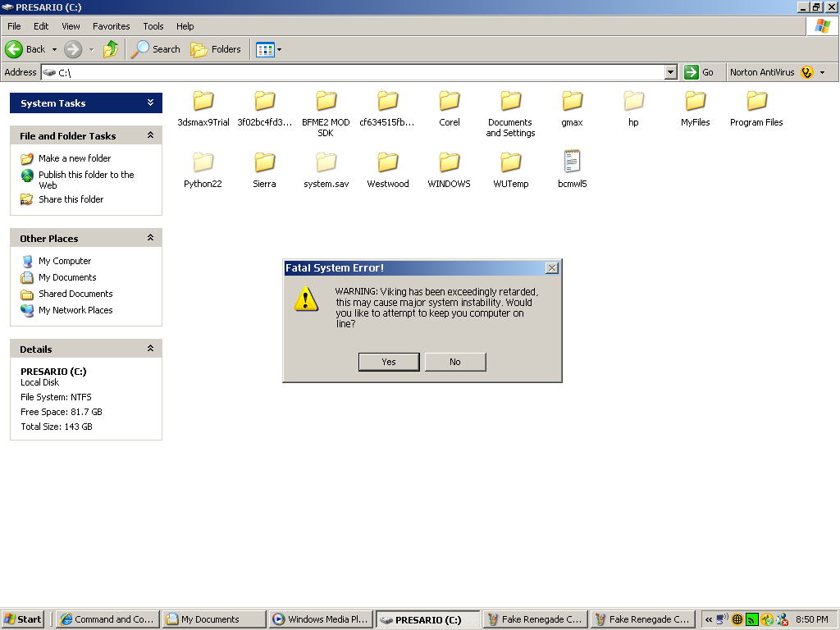Click the My Network Places link
The width and height of the screenshot is (840, 630).
pos(75,310)
